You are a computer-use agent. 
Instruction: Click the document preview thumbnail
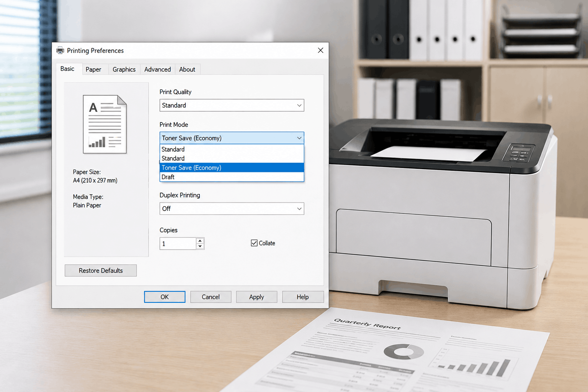105,124
